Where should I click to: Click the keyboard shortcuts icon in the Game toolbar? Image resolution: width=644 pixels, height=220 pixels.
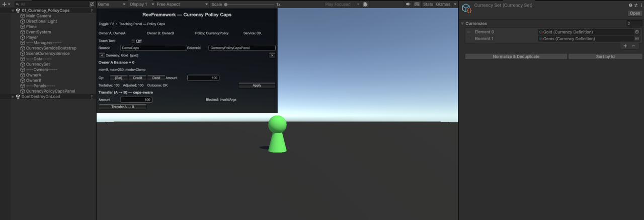coord(417,4)
